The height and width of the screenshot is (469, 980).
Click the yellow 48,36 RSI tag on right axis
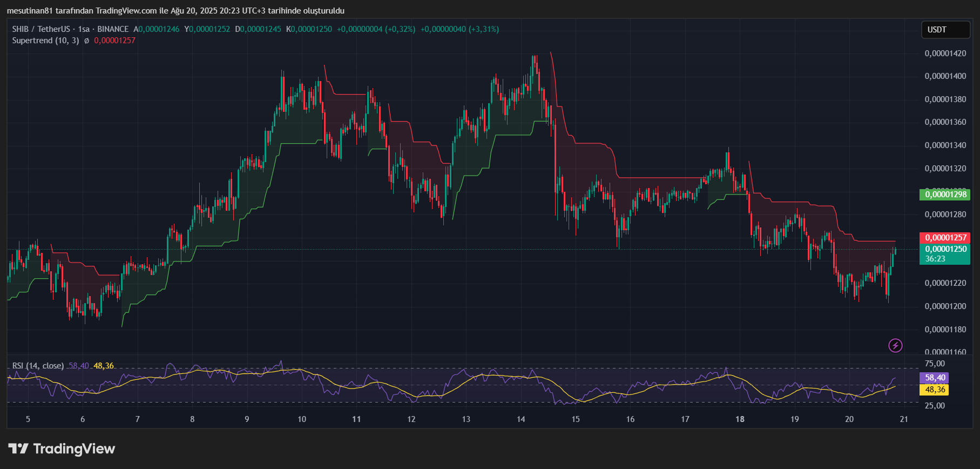pos(935,390)
